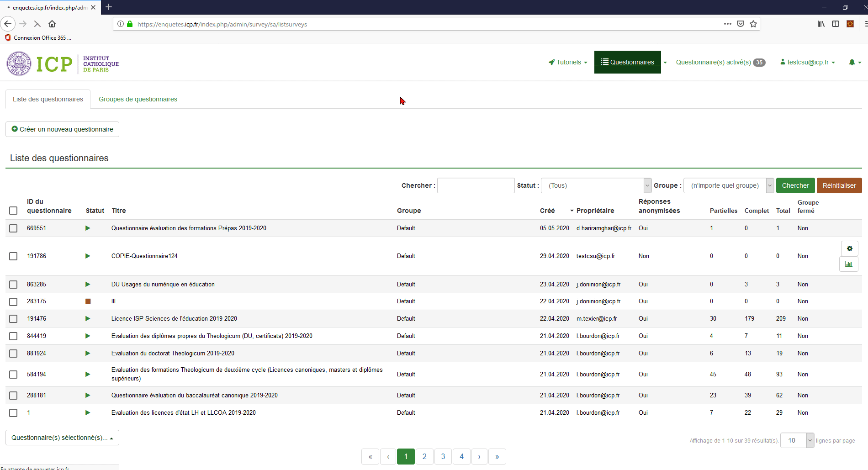Bookmark this page with star icon

[x=753, y=24]
